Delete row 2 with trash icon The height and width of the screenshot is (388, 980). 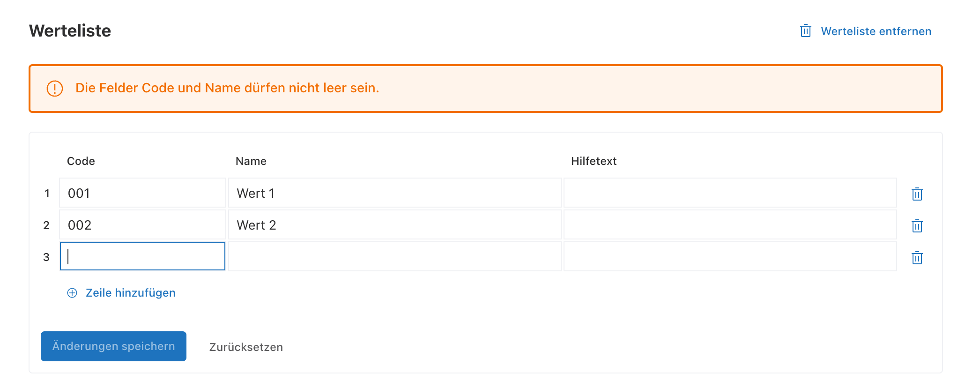click(x=917, y=226)
